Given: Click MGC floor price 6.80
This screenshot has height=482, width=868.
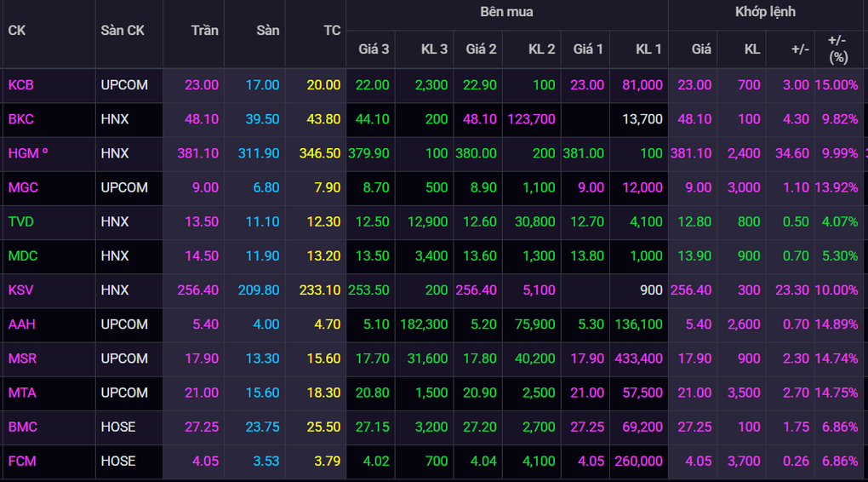Looking at the screenshot, I should pos(266,187).
